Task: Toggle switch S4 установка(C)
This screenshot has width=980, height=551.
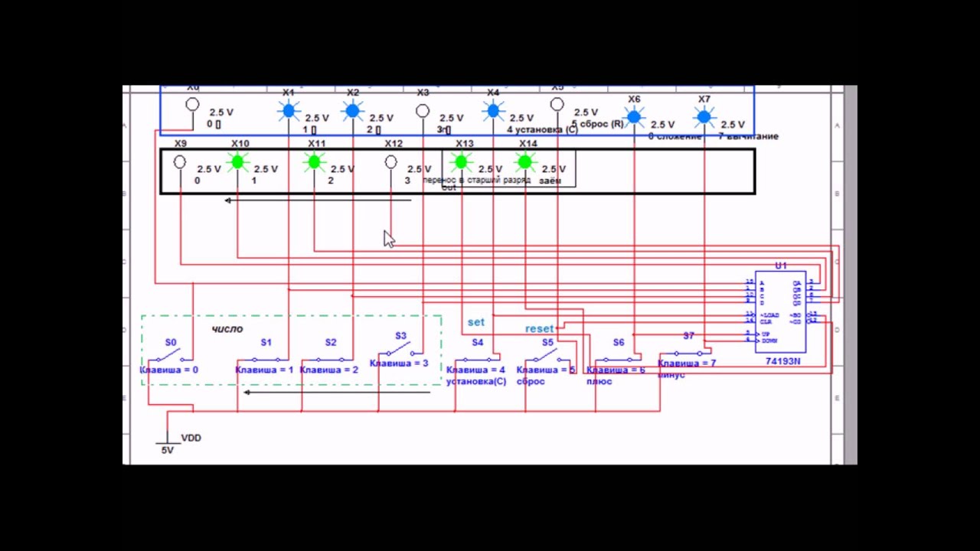Action: coord(476,360)
